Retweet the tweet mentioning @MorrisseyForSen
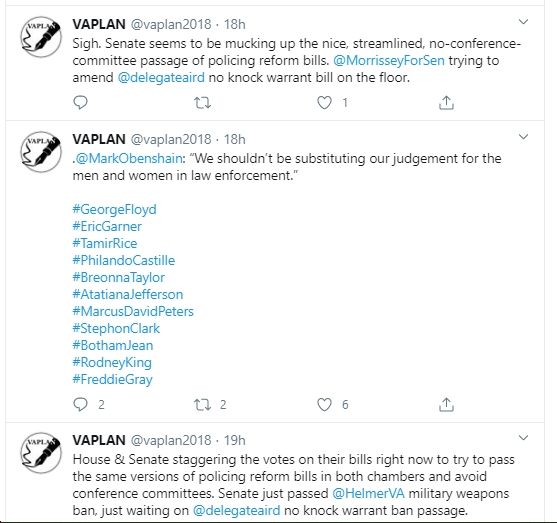557x523 pixels. coord(202,103)
